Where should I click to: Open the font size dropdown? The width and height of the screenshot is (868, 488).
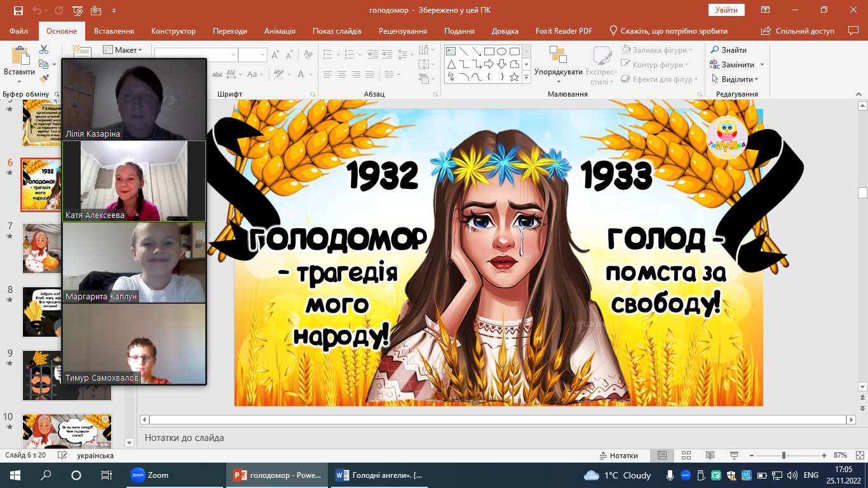(x=262, y=55)
